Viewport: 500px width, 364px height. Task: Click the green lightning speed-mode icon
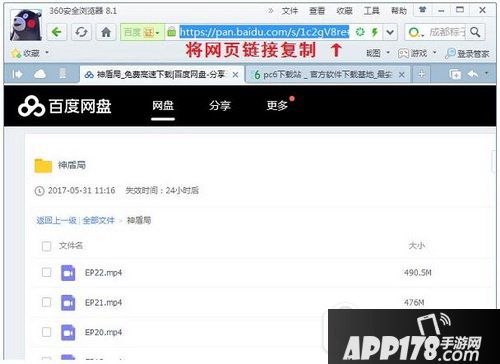(375, 32)
